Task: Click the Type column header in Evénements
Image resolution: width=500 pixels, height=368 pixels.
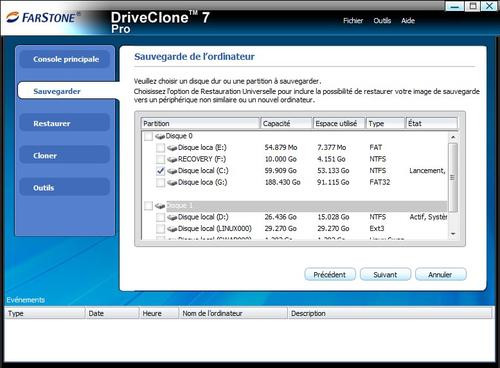Action: (45, 313)
